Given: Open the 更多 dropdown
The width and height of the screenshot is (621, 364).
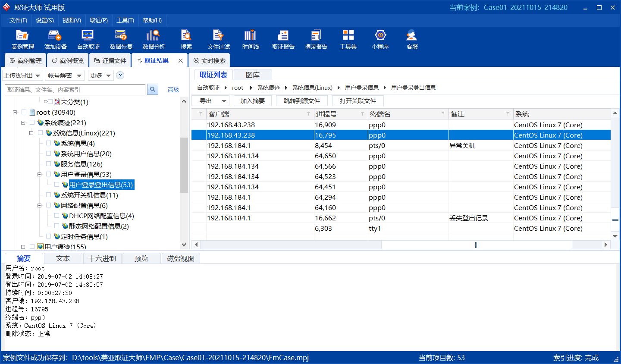Looking at the screenshot, I should click(100, 75).
